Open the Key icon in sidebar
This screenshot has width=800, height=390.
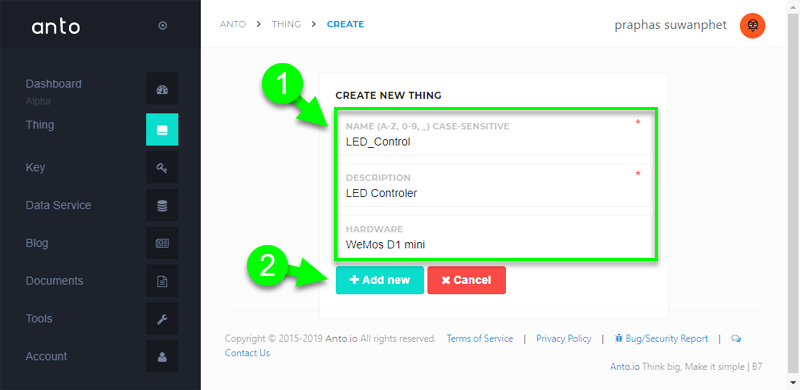click(x=162, y=167)
